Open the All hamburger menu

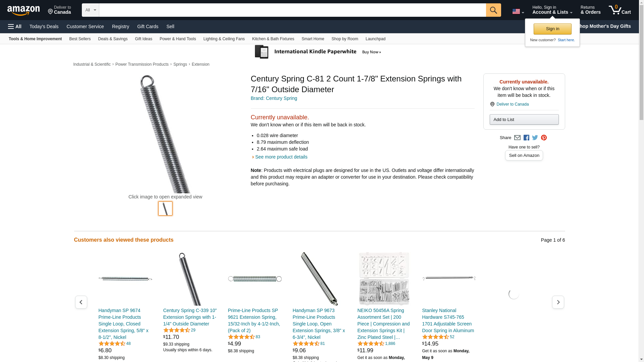[x=15, y=26]
